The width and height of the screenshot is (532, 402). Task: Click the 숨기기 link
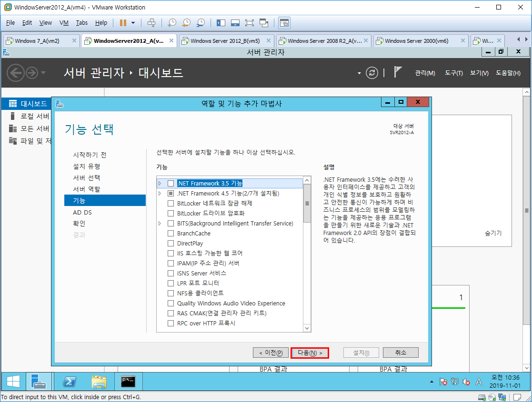[493, 233]
